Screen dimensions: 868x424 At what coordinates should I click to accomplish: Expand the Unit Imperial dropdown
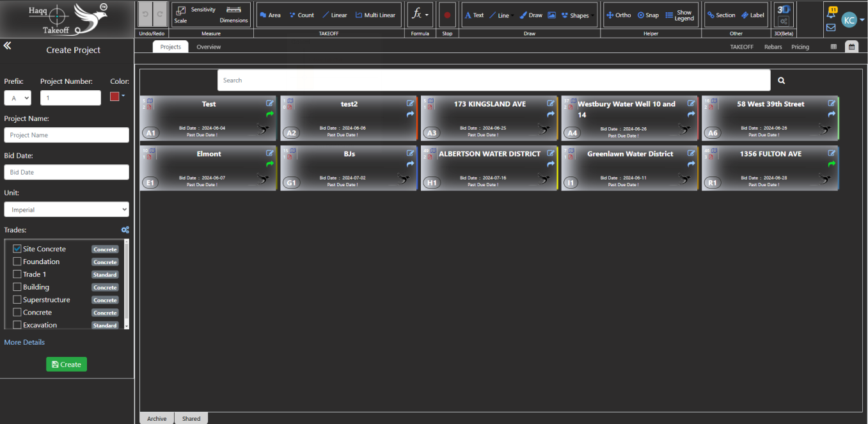[x=67, y=210]
